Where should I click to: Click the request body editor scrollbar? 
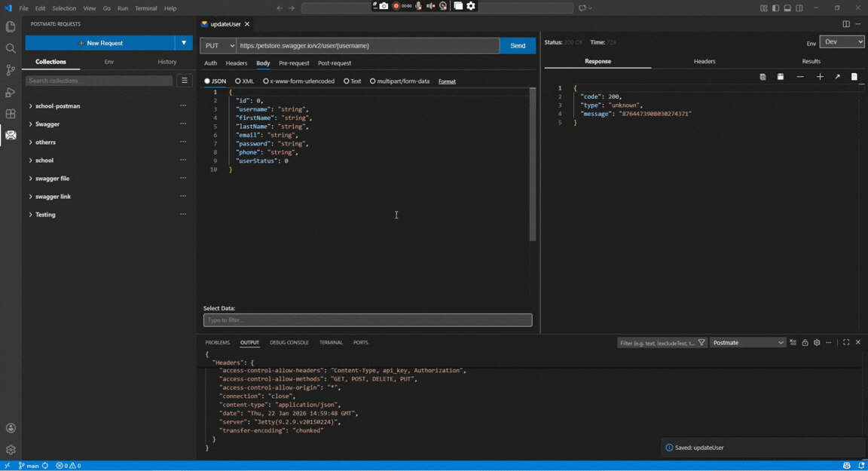[x=533, y=164]
